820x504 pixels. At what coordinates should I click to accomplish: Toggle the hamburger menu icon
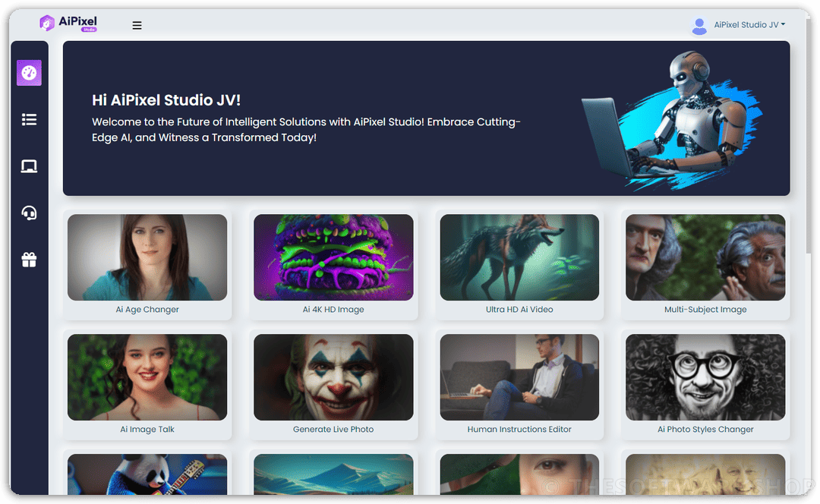point(137,25)
